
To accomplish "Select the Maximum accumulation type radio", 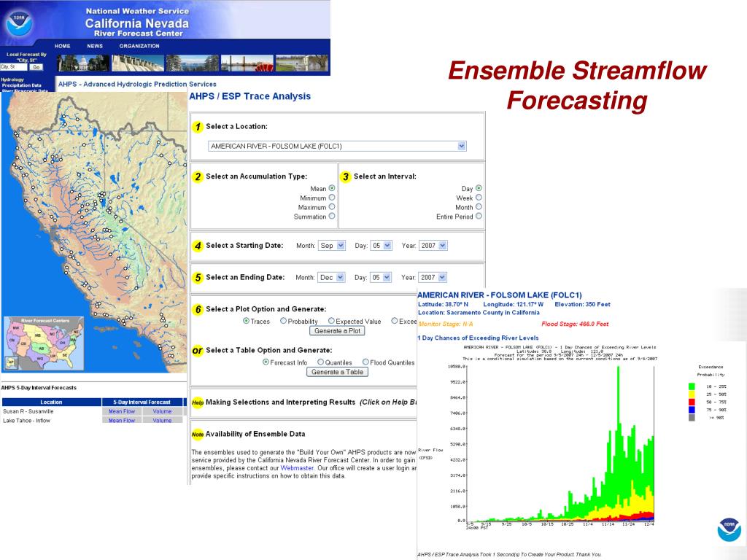I will [x=332, y=206].
